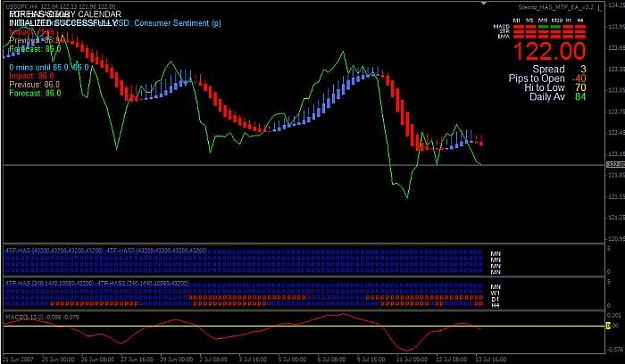Click the red SR cell under H4

point(580,31)
